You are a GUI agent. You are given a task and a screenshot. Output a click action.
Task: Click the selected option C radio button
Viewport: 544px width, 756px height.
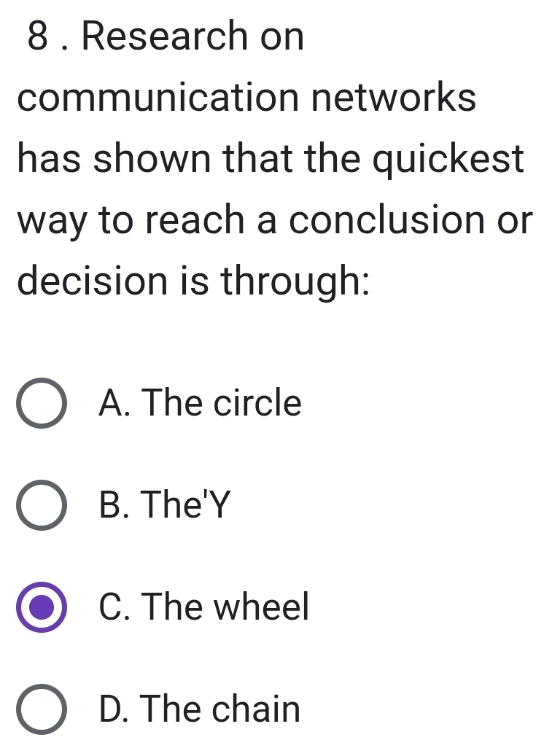point(42,607)
